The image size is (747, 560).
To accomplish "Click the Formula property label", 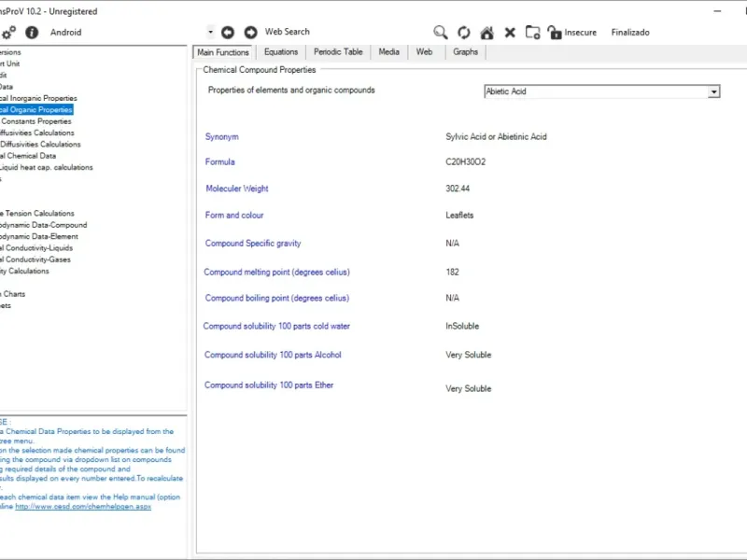I will pyautogui.click(x=219, y=161).
